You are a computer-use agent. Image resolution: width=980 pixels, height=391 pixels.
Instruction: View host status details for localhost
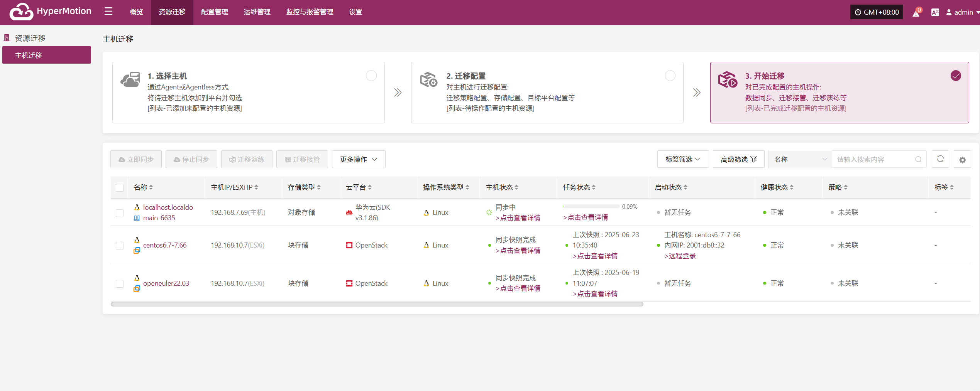click(518, 218)
